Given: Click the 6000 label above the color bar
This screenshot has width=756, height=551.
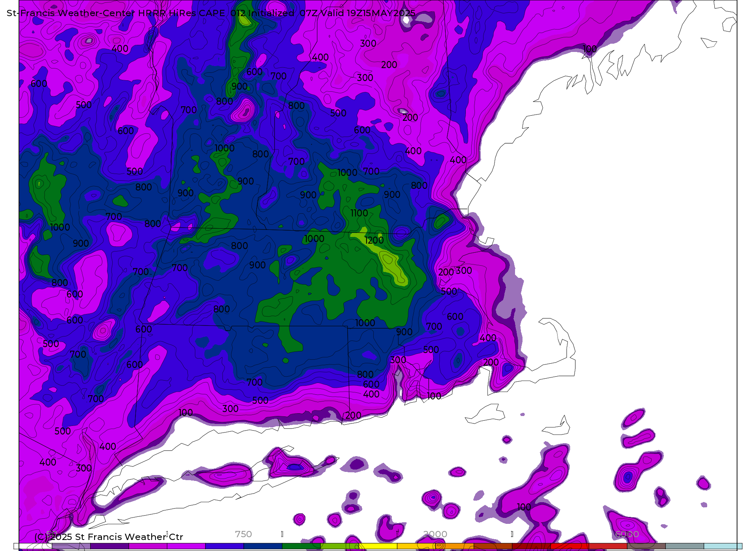Looking at the screenshot, I should (x=627, y=534).
